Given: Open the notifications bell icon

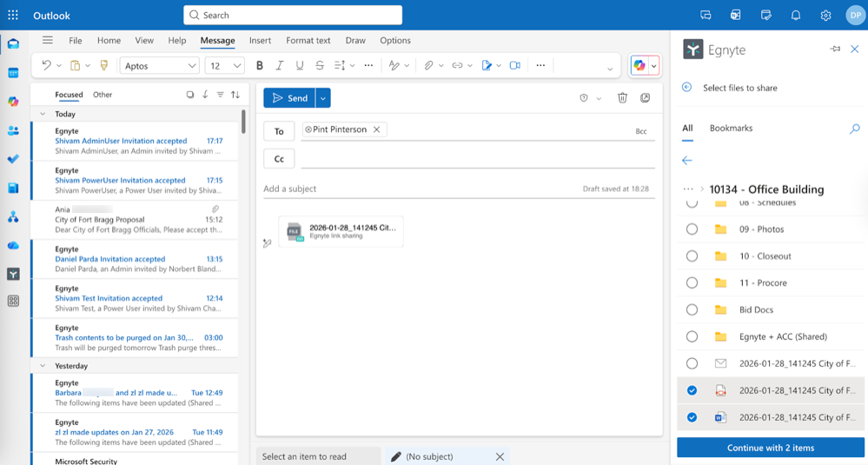Looking at the screenshot, I should pos(796,15).
